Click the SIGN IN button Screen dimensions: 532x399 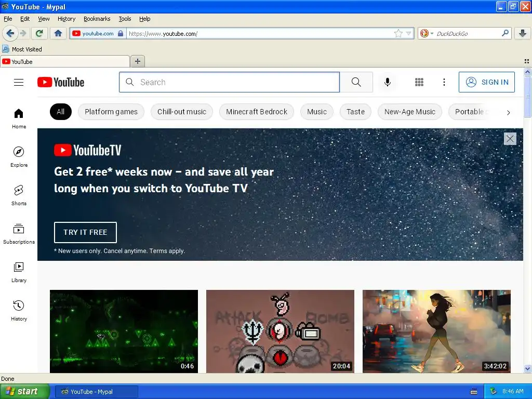[x=486, y=82]
